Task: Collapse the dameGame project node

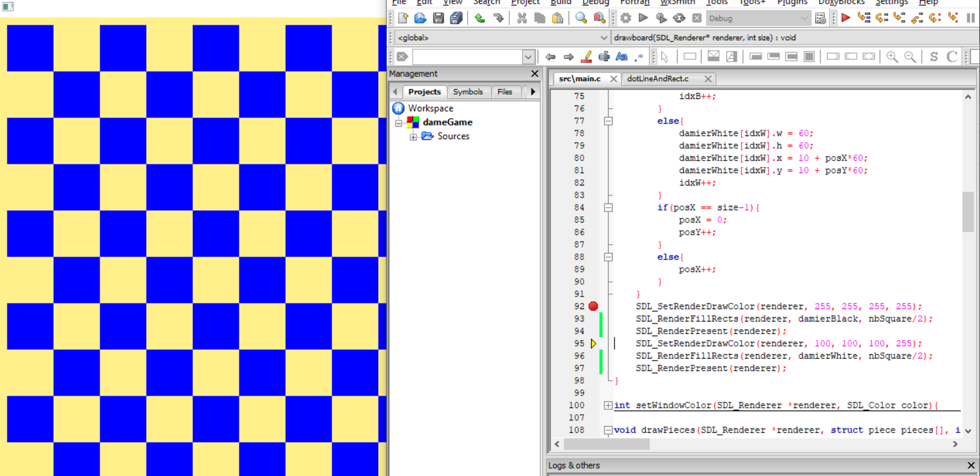Action: click(399, 122)
